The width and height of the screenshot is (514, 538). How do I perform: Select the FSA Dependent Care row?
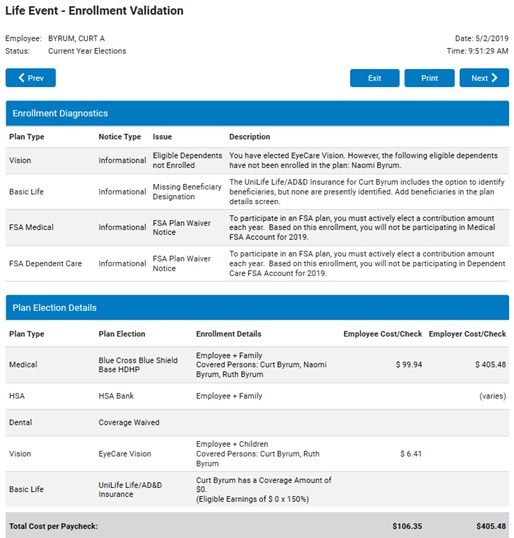click(x=257, y=264)
